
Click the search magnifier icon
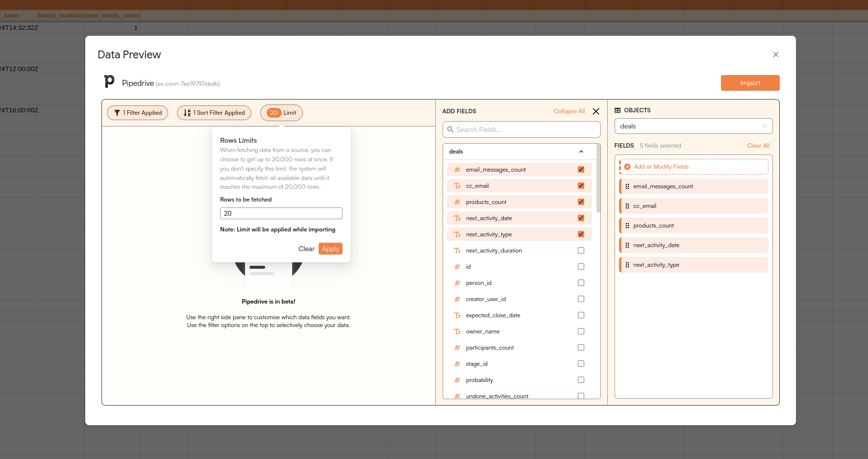pos(450,129)
